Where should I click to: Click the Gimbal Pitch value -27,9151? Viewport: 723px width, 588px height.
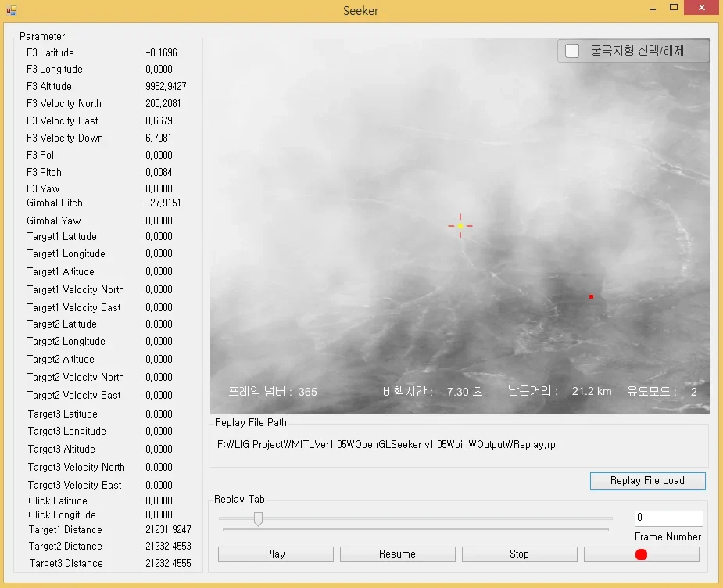pos(163,203)
